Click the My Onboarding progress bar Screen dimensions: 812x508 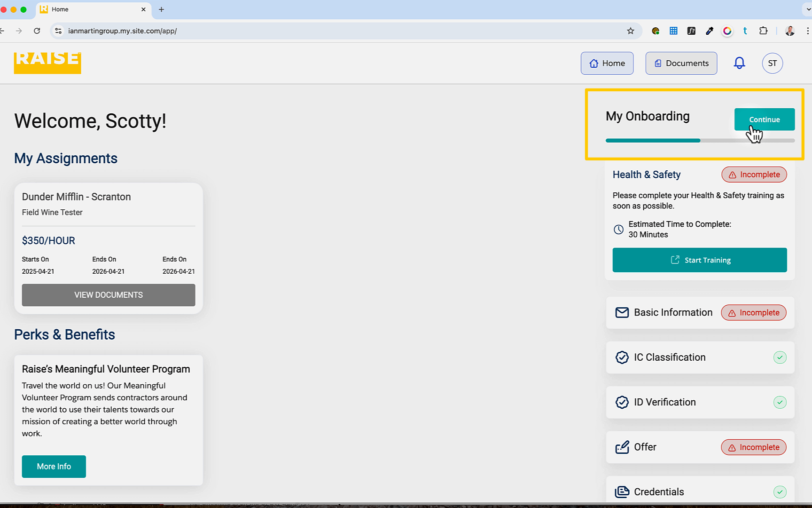point(700,141)
